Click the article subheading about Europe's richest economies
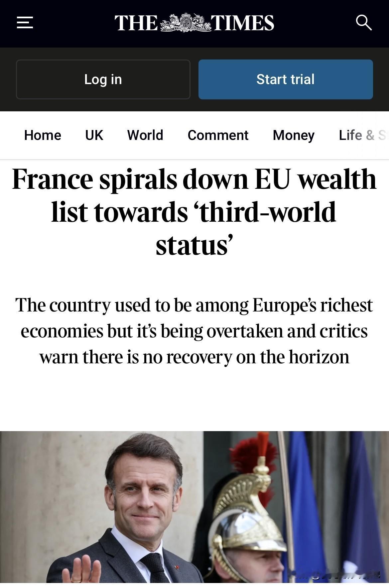Viewport: 389px width, 588px height. 194,331
